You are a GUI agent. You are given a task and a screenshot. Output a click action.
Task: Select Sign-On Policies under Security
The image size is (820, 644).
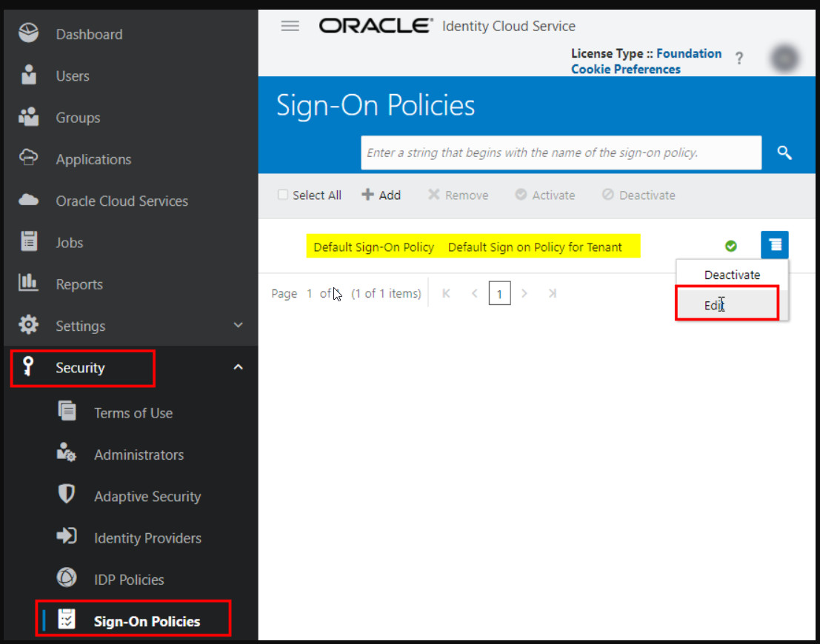147,622
